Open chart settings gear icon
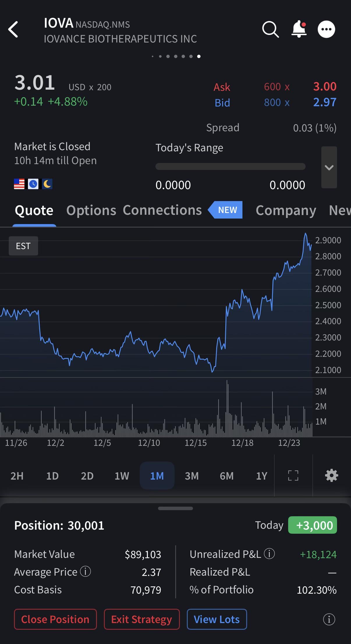 [331, 476]
